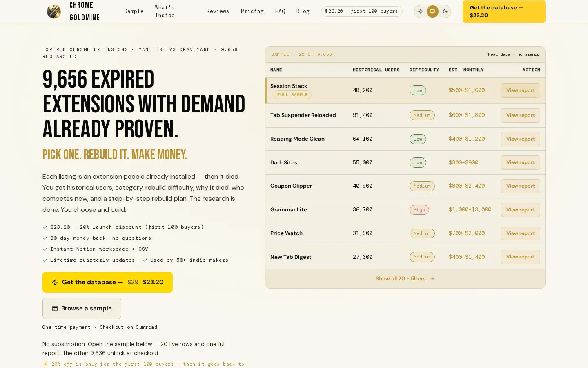Click the New Tab Digest name
588x368 pixels.
[291, 257]
